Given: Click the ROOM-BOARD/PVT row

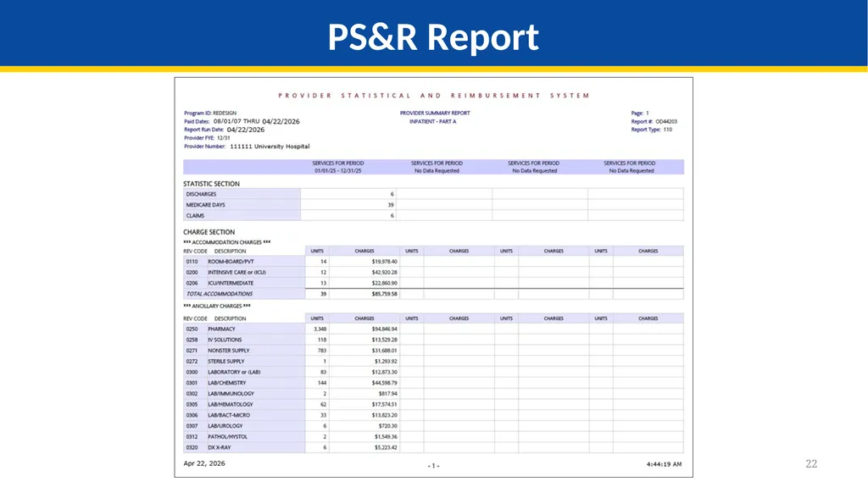Looking at the screenshot, I should pos(433,261).
